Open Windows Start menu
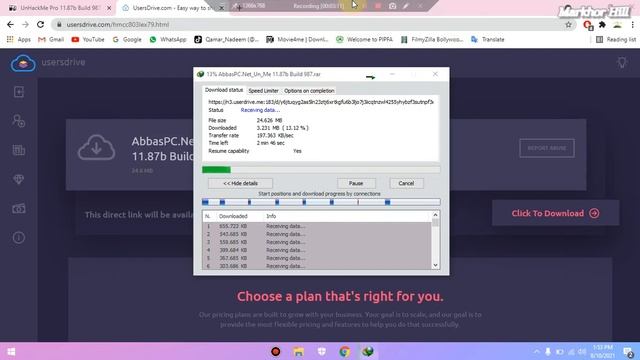 pos(11,351)
